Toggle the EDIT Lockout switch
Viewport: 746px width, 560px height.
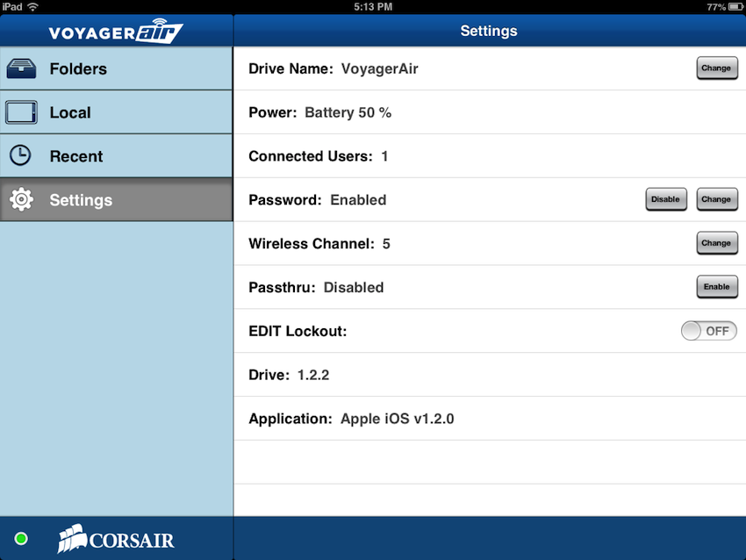pyautogui.click(x=708, y=331)
